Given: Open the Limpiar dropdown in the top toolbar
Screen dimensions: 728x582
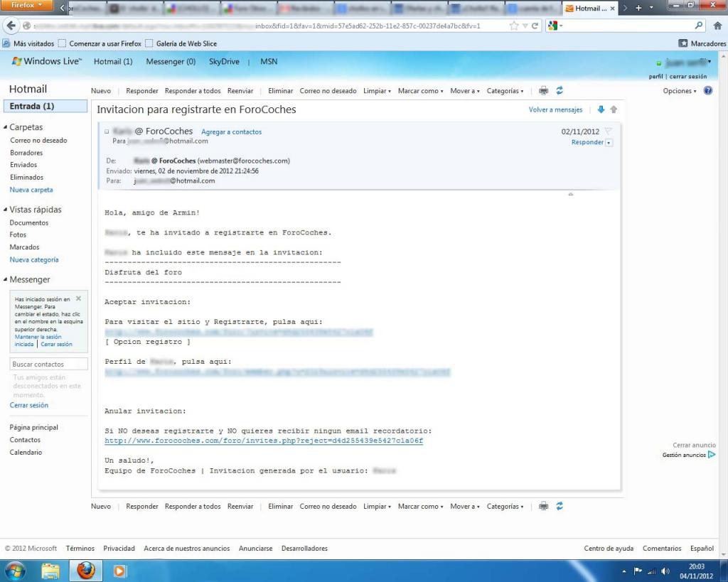Looking at the screenshot, I should coord(377,91).
